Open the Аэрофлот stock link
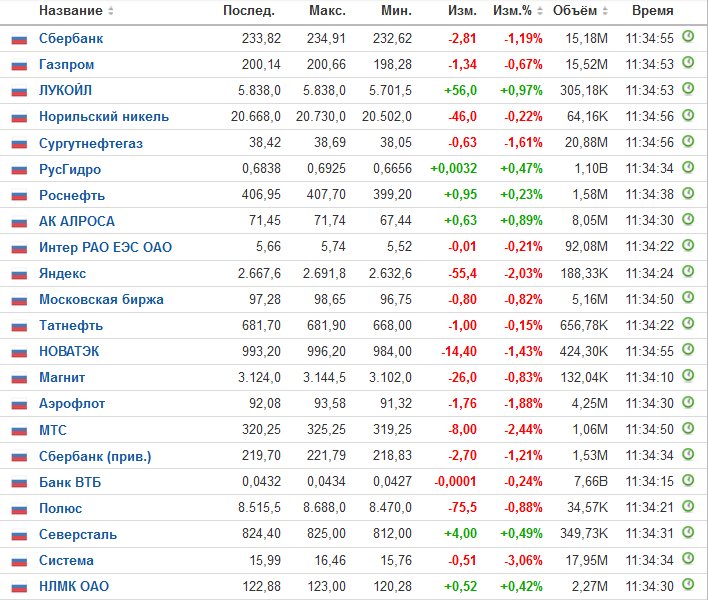 click(72, 404)
